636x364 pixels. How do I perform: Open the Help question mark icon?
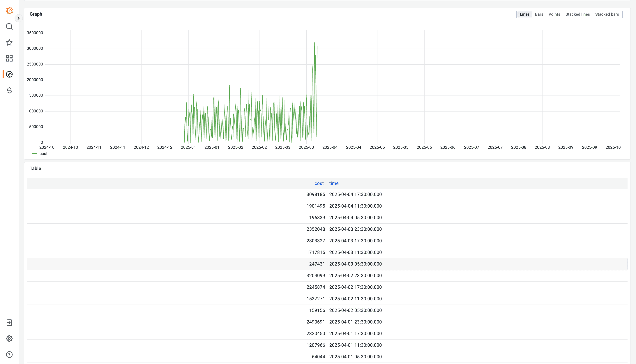click(x=9, y=354)
